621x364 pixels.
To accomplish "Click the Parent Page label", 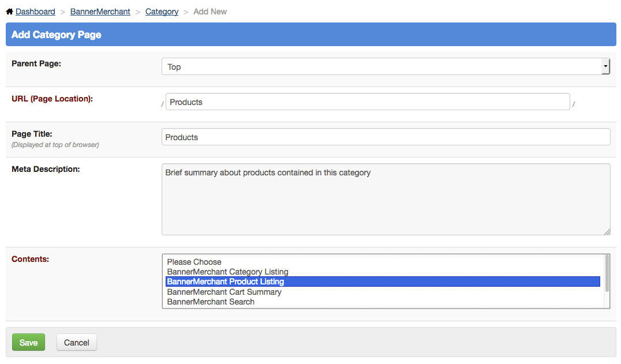I will [36, 63].
